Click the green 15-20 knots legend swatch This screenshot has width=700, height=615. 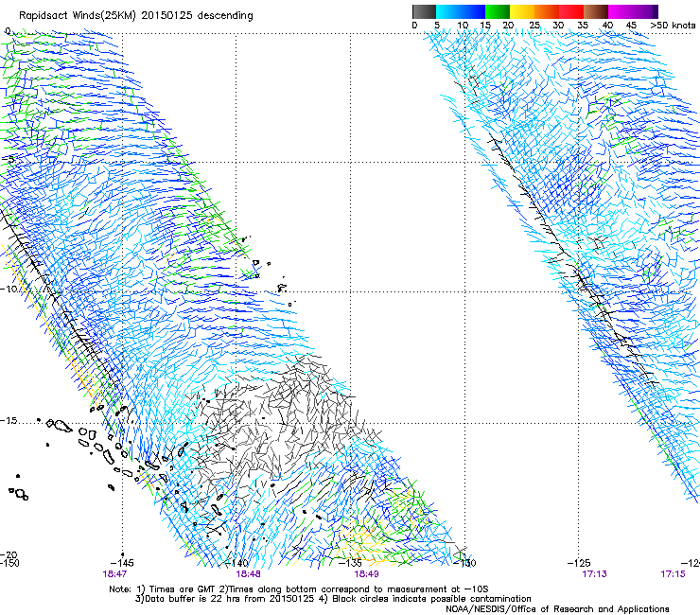point(498,11)
